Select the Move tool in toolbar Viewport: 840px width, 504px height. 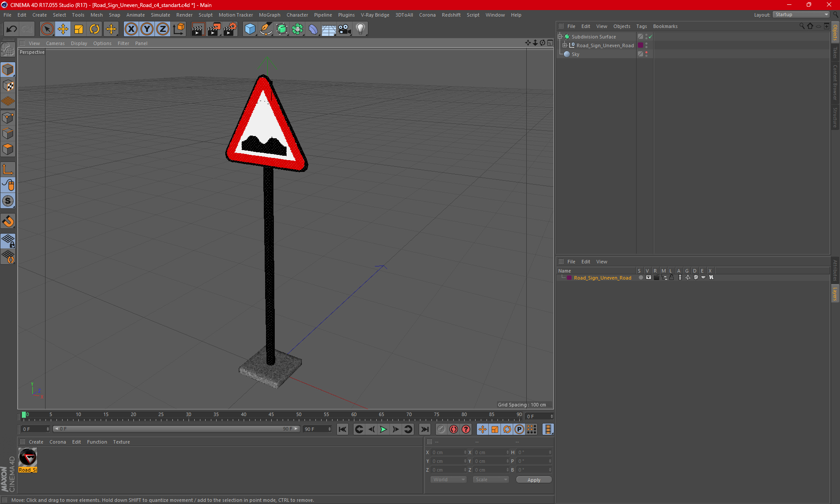coord(63,29)
